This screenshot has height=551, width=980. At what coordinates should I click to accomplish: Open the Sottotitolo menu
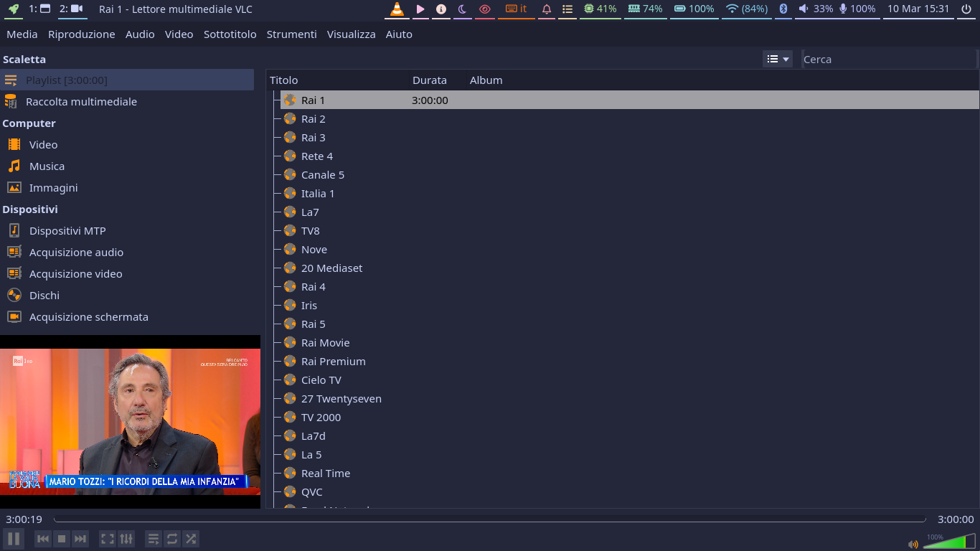coord(230,34)
